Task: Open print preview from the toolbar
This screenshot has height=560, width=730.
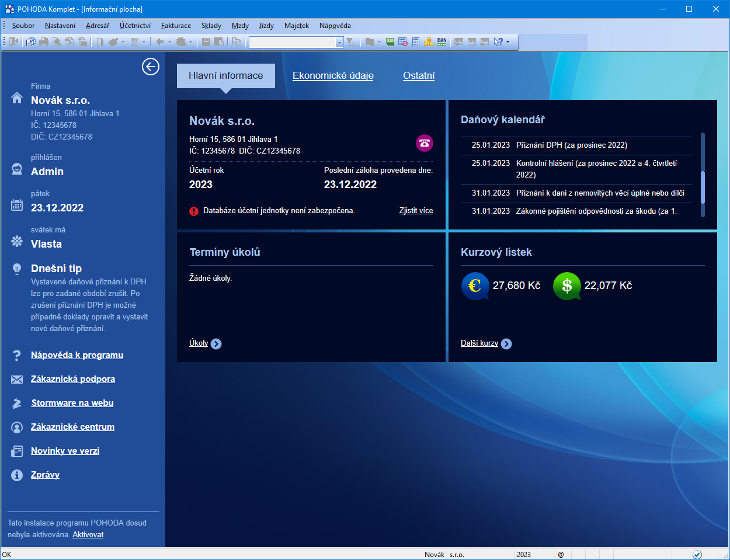Action: (57, 41)
